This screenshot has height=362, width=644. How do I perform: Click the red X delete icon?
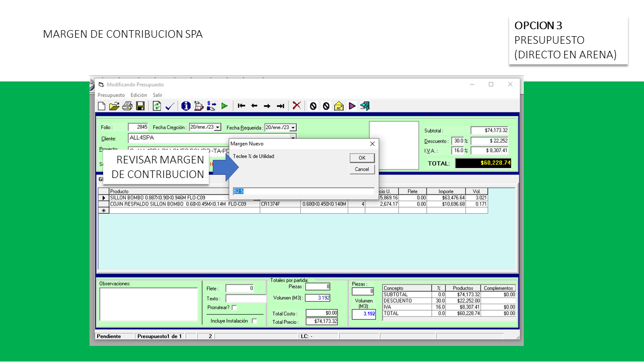point(297,106)
